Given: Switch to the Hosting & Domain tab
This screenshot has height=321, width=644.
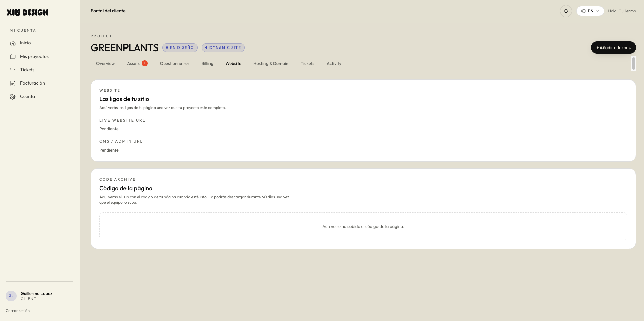Looking at the screenshot, I should point(271,64).
